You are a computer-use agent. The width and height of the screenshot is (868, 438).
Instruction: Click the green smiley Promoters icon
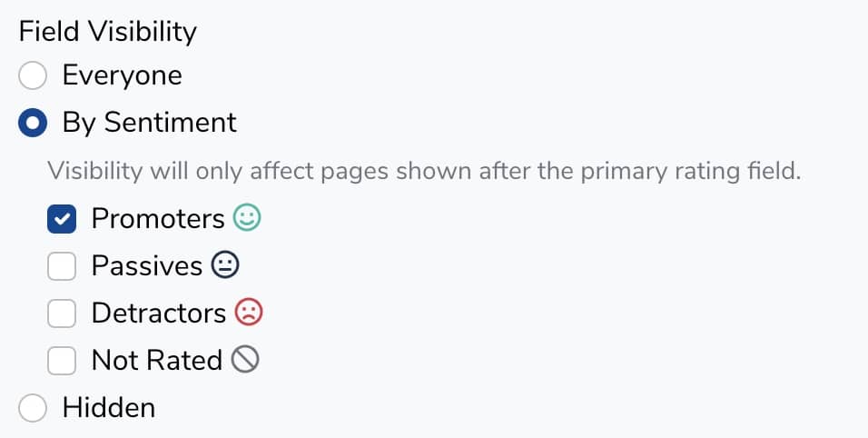[247, 218]
